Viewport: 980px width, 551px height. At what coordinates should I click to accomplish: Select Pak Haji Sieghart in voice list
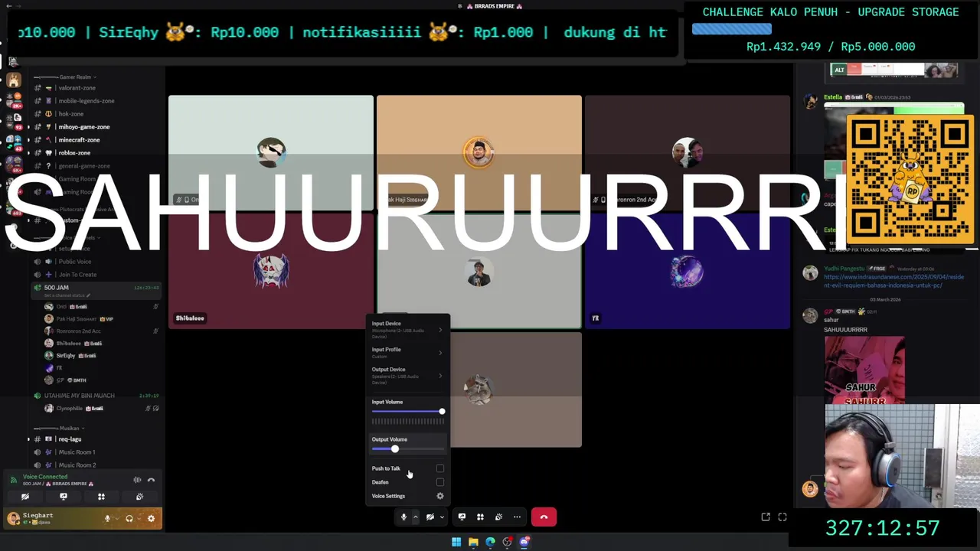coord(102,319)
